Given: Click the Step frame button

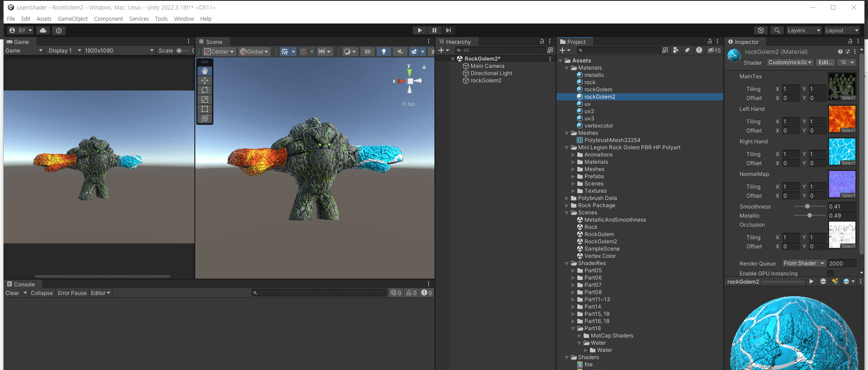Looking at the screenshot, I should click(448, 30).
